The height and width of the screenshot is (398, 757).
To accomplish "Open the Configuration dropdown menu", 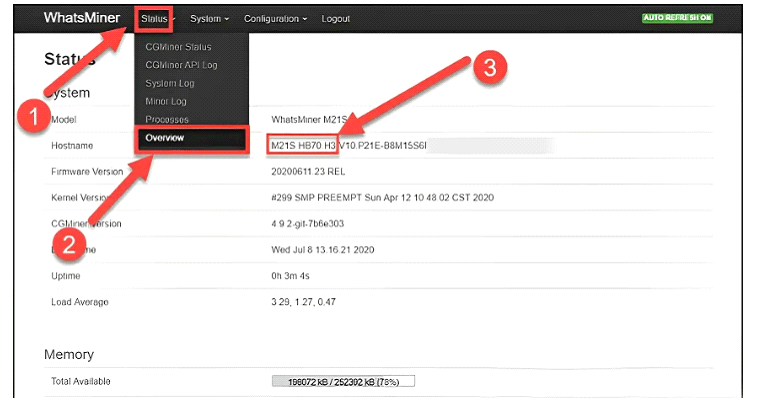I will point(275,19).
